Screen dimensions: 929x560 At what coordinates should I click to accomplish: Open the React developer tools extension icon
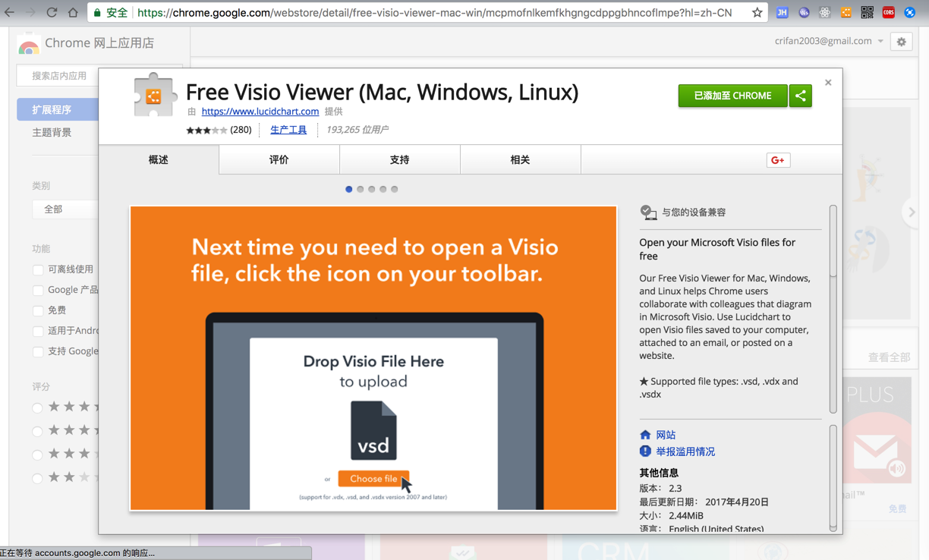pyautogui.click(x=825, y=12)
